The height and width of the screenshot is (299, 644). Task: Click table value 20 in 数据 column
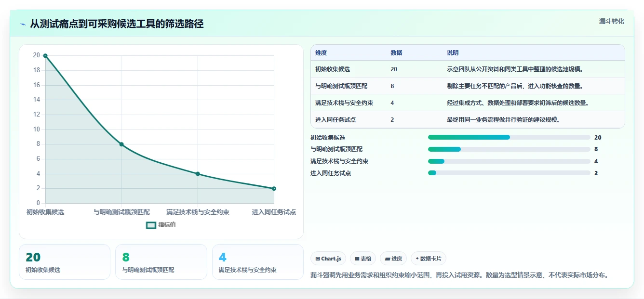(x=394, y=69)
